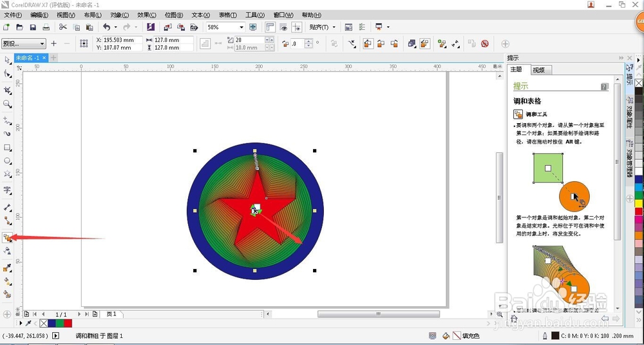The height and width of the screenshot is (345, 644).
Task: Select the Transparency tool
Action: pyautogui.click(x=7, y=251)
